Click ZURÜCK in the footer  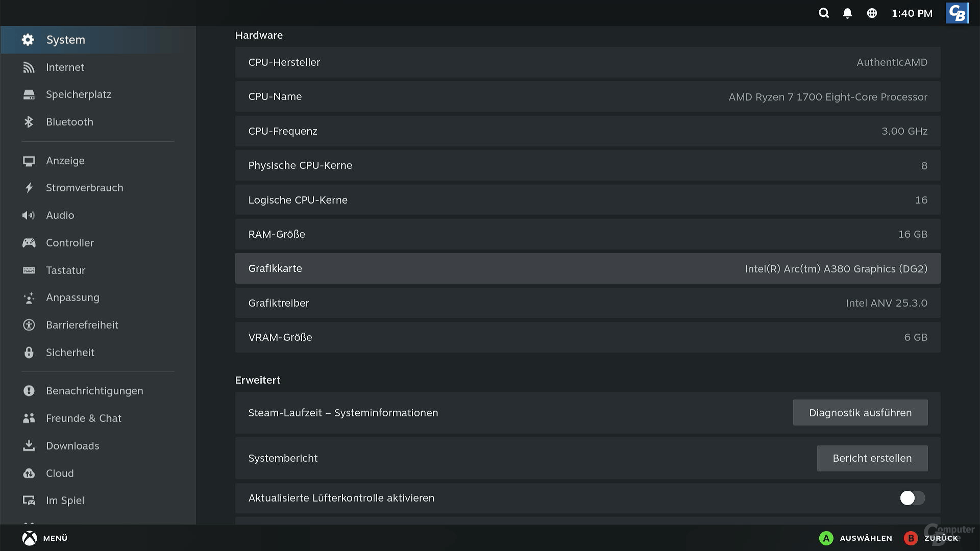pyautogui.click(x=941, y=538)
